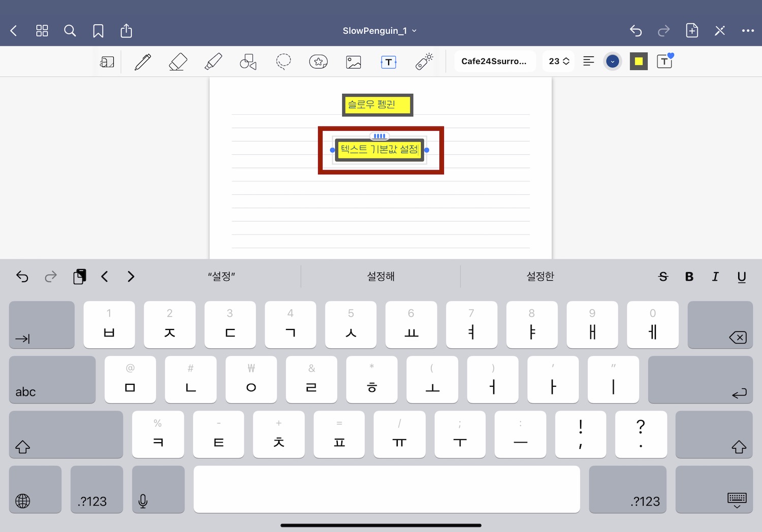Tap the question mark key
The image size is (762, 532).
pos(641,435)
